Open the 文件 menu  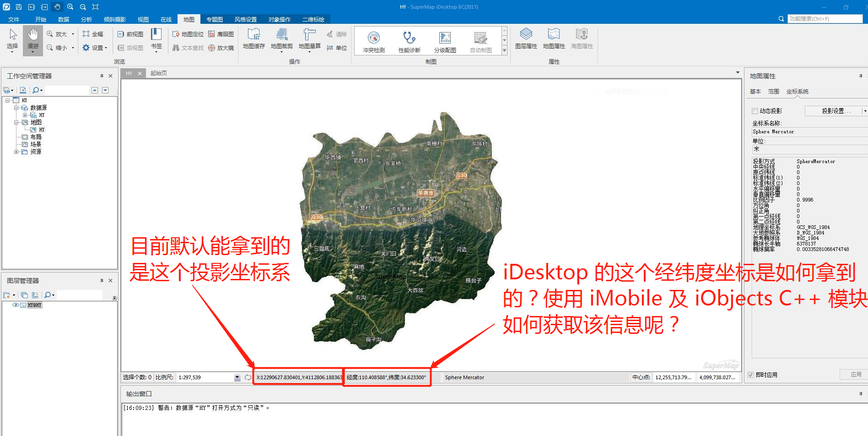14,19
